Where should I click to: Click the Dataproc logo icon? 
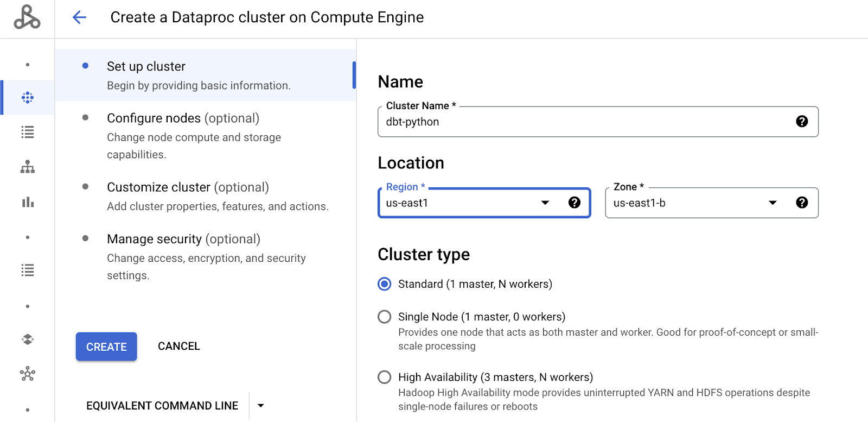tap(27, 17)
